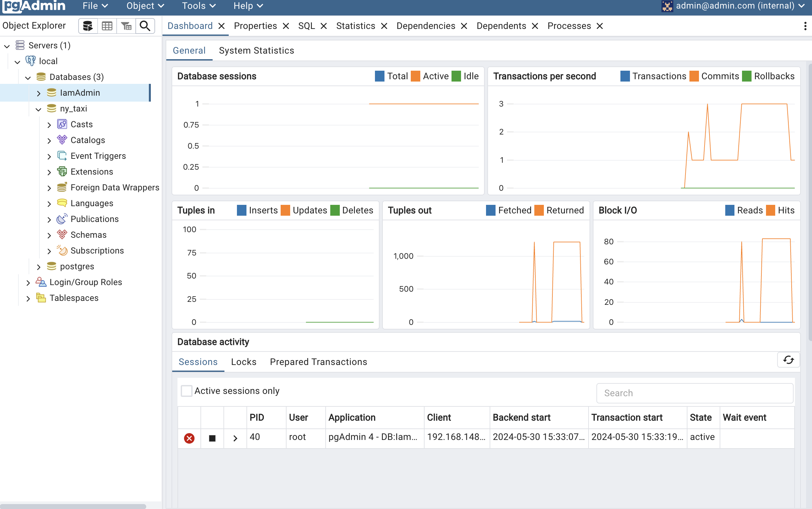The height and width of the screenshot is (509, 812).
Task: Click the Schemas node icon
Action: click(x=62, y=235)
